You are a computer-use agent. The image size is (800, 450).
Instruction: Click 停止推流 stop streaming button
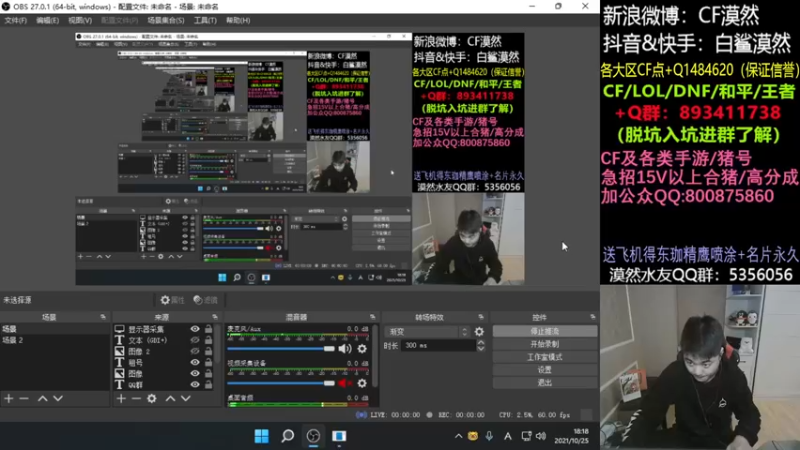pos(544,332)
